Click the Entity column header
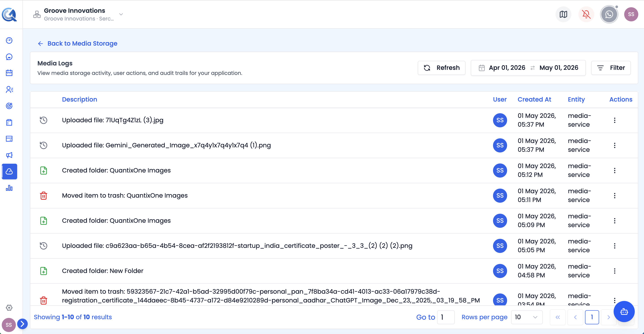Image resolution: width=644 pixels, height=334 pixels. pyautogui.click(x=576, y=99)
